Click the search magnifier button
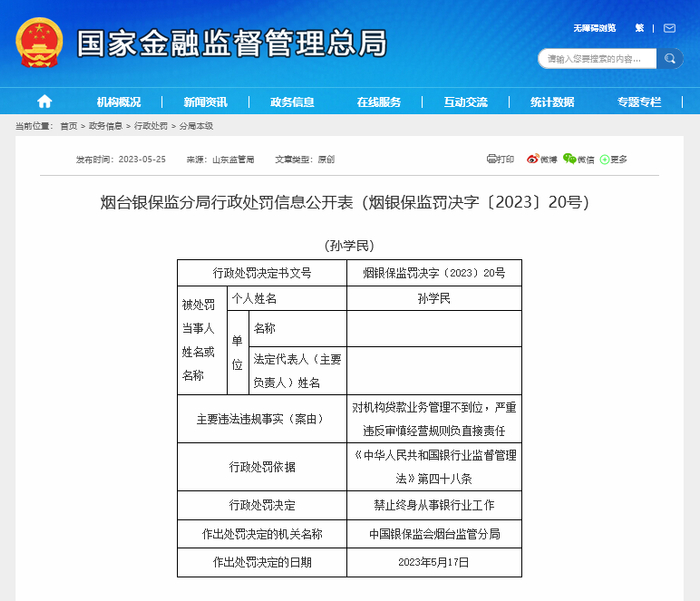The image size is (700, 601). [x=670, y=58]
